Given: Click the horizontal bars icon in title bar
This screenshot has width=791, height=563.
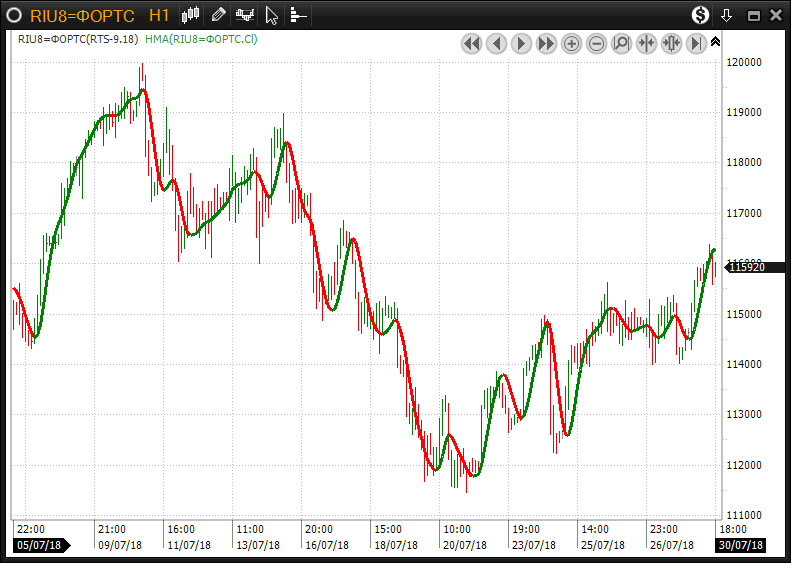Looking at the screenshot, I should [x=298, y=15].
